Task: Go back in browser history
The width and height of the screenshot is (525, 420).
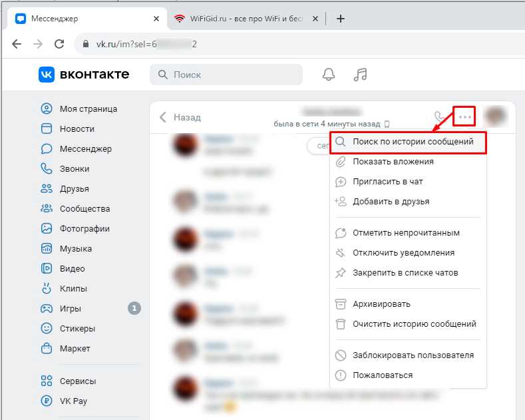Action: coord(17,44)
